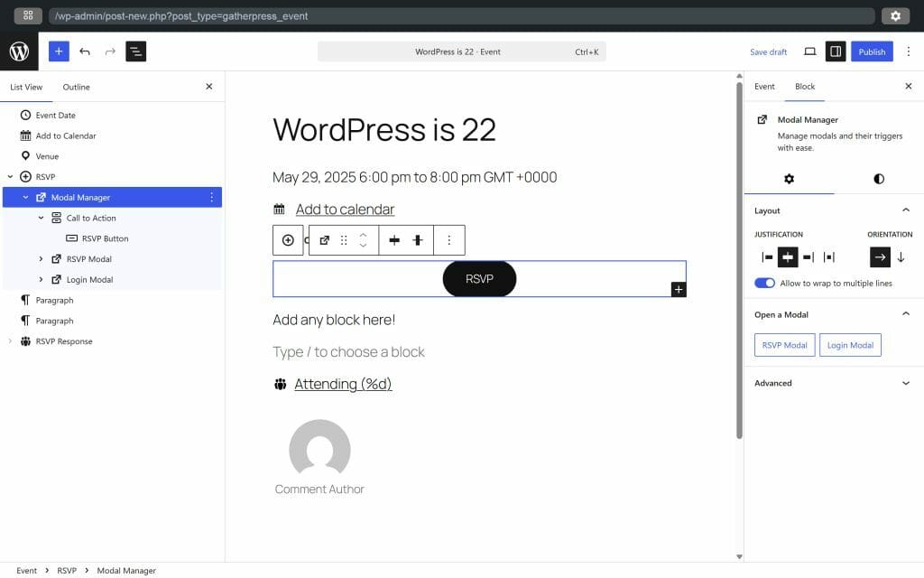Click the WordPress logo to exit editor
The height and width of the screenshot is (578, 924).
pos(19,51)
